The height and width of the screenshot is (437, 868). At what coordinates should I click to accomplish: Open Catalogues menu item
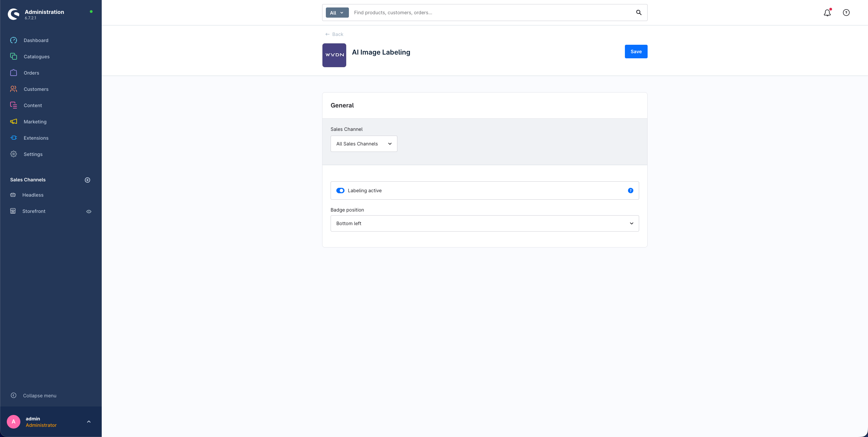coord(37,57)
